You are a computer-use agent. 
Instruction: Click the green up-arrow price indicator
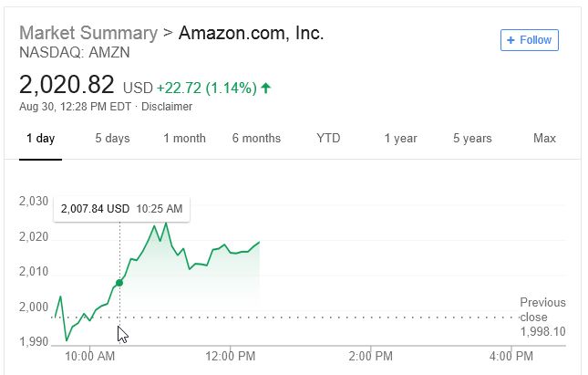[266, 89]
